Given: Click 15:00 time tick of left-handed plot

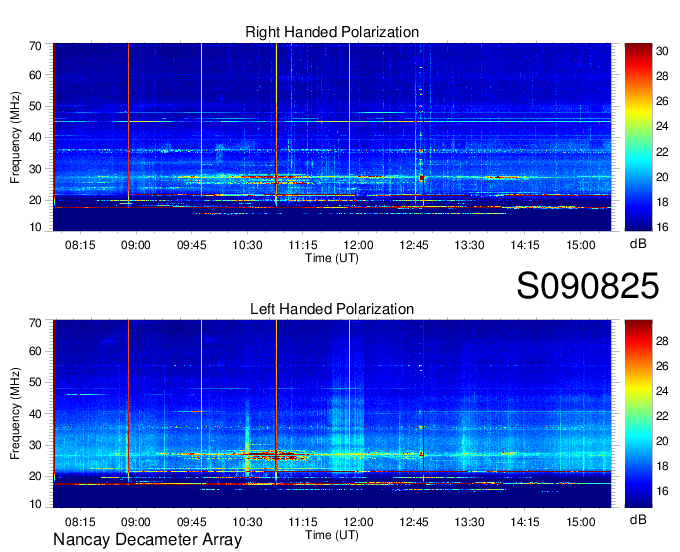Looking at the screenshot, I should 581,522.
